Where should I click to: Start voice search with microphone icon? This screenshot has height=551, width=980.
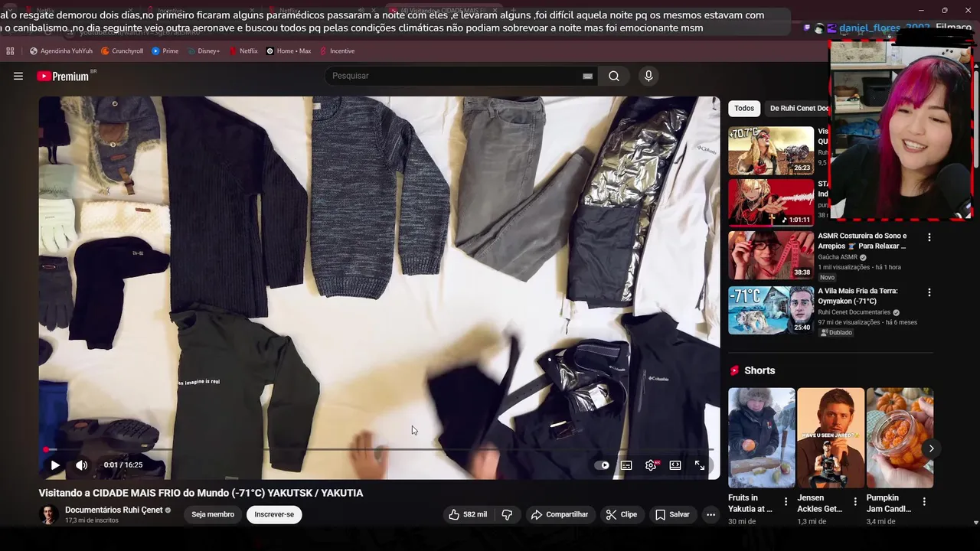(x=648, y=76)
